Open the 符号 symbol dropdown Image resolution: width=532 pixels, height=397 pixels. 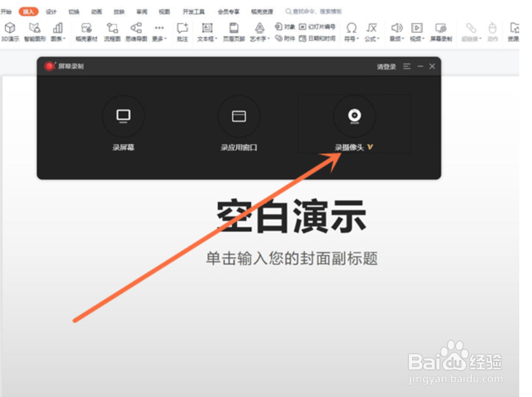tap(352, 32)
